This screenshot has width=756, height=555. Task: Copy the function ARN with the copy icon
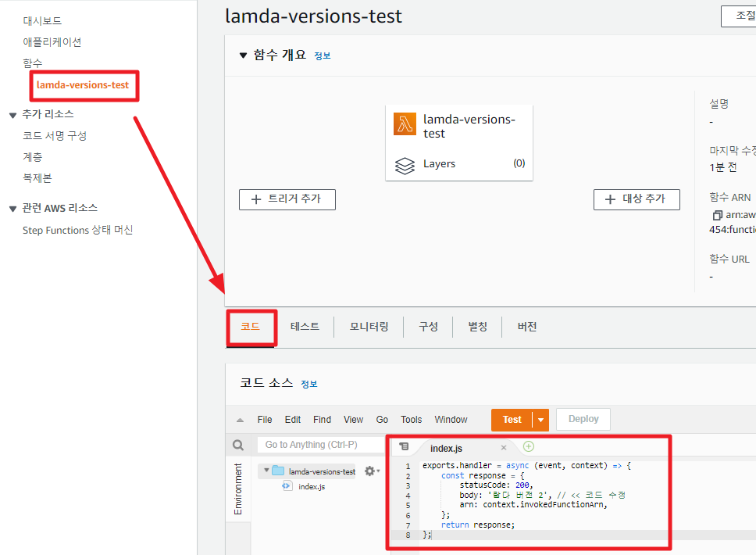tap(717, 215)
